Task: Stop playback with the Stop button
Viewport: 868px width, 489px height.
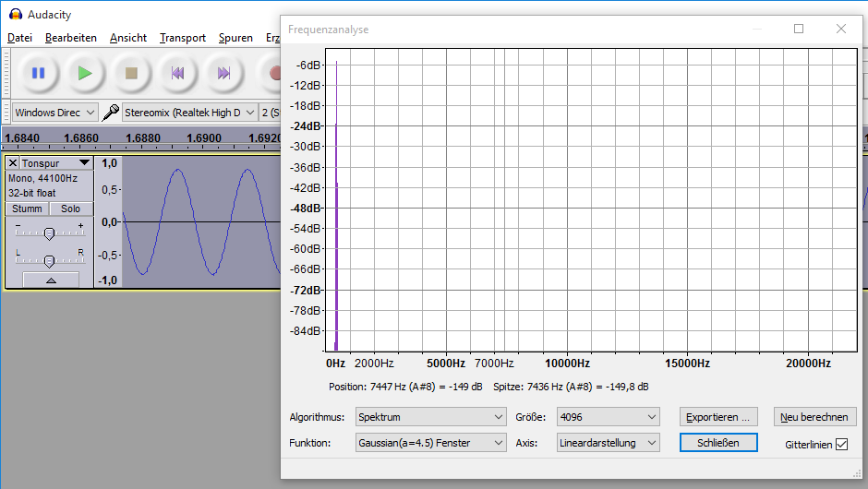Action: pos(131,73)
